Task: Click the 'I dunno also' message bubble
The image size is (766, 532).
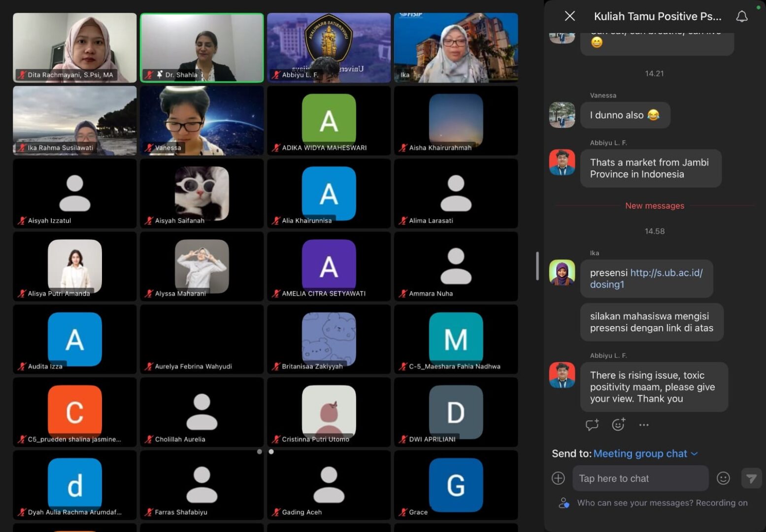Action: (x=625, y=115)
